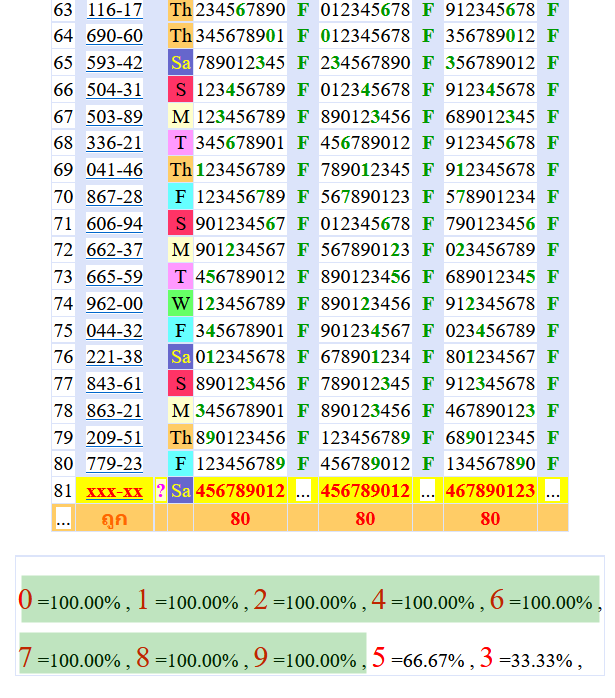Open the 863-21 link
615x698 pixels.
(114, 410)
